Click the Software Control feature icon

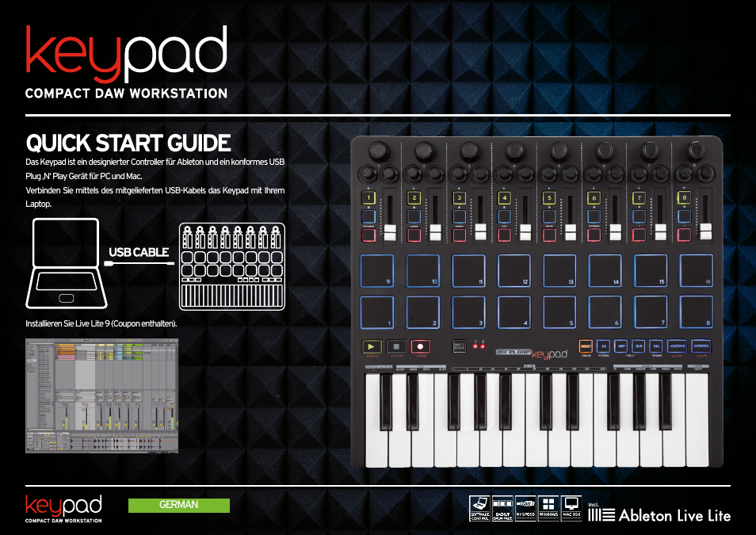(x=479, y=509)
